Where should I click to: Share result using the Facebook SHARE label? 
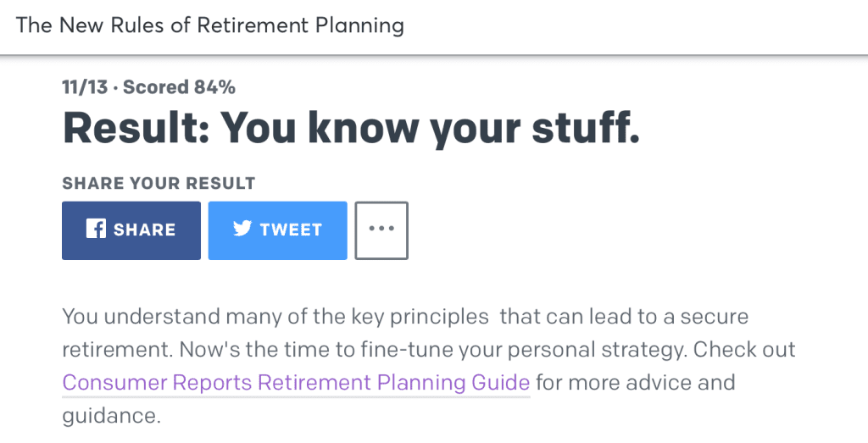(144, 230)
